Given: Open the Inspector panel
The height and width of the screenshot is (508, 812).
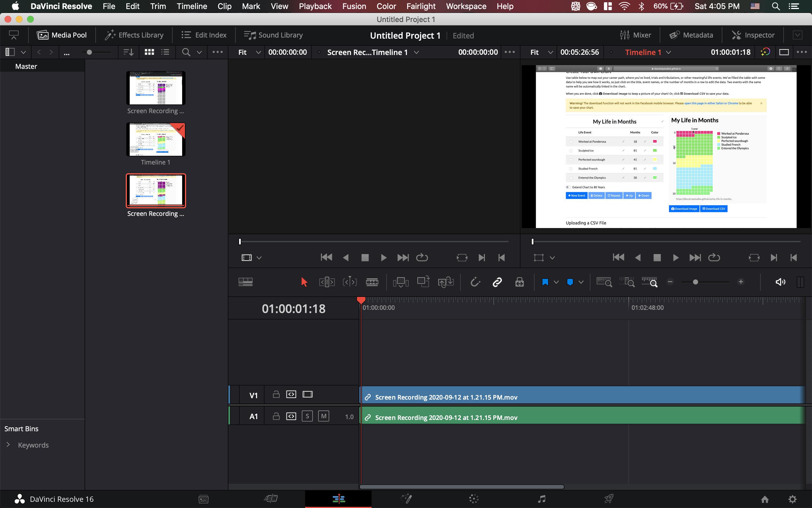Looking at the screenshot, I should point(753,35).
